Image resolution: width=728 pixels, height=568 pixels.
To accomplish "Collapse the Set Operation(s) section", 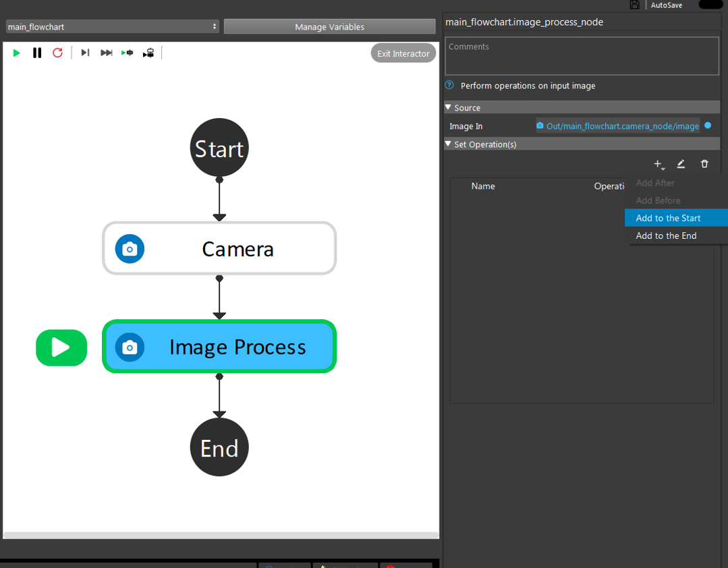I will coord(448,144).
